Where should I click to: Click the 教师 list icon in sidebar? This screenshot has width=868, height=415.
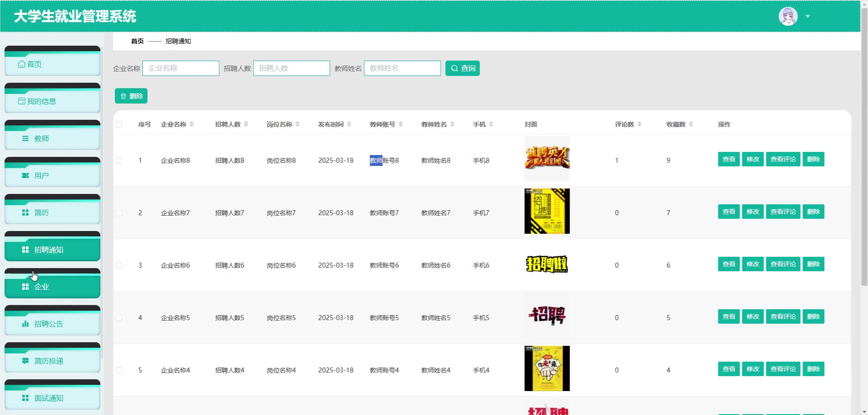(25, 139)
